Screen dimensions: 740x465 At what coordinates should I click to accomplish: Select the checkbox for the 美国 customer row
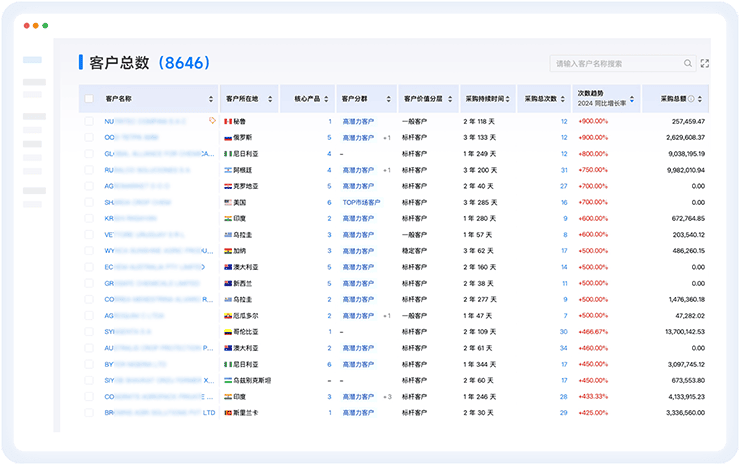(89, 202)
